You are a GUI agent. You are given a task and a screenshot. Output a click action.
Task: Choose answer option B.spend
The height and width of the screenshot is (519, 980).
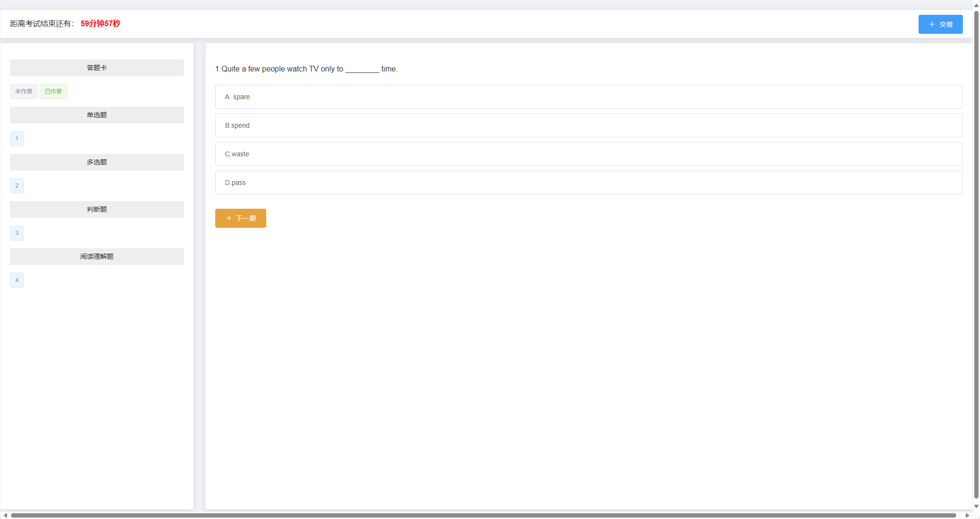pyautogui.click(x=589, y=125)
